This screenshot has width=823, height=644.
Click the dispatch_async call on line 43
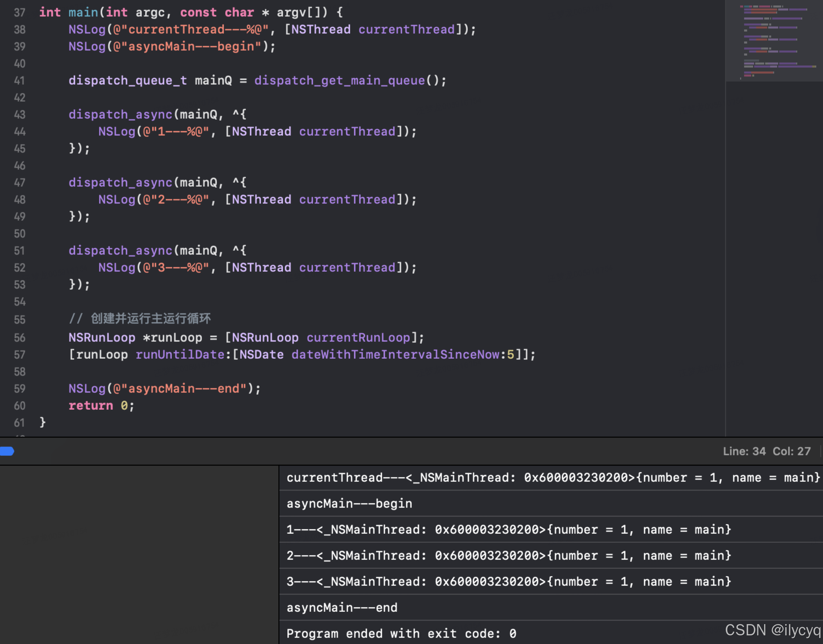pyautogui.click(x=157, y=115)
